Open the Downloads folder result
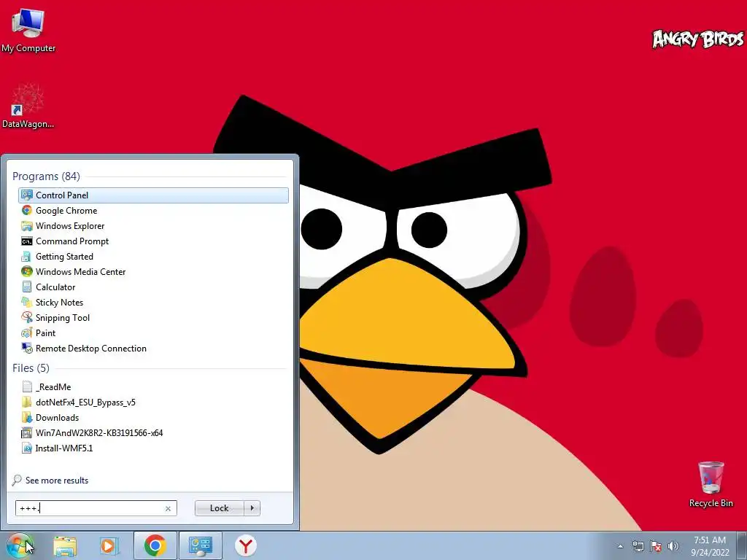 click(x=153, y=417)
